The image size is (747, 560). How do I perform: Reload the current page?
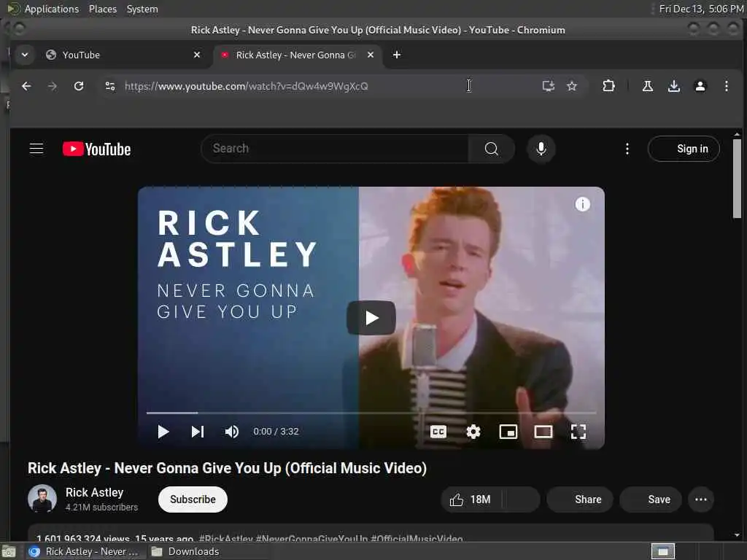point(79,86)
